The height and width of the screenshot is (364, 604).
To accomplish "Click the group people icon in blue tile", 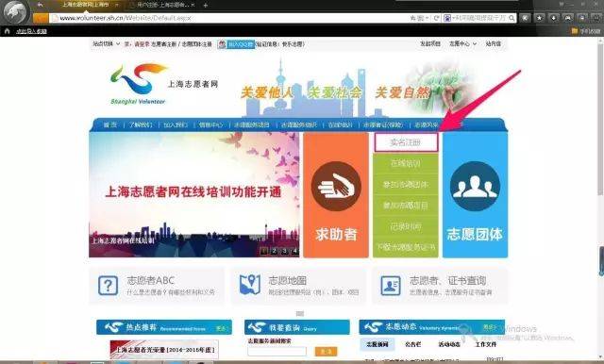I will (475, 186).
